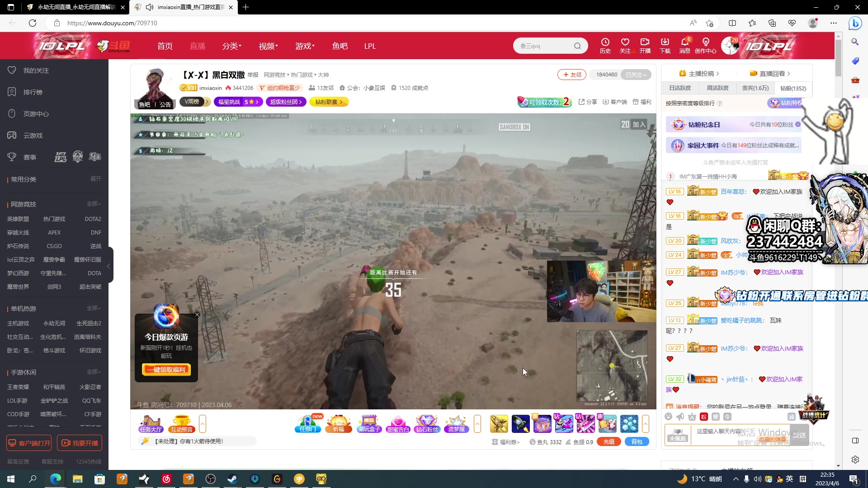The width and height of the screenshot is (868, 488).
Task: Click the 友邻 button
Action: pos(572,75)
